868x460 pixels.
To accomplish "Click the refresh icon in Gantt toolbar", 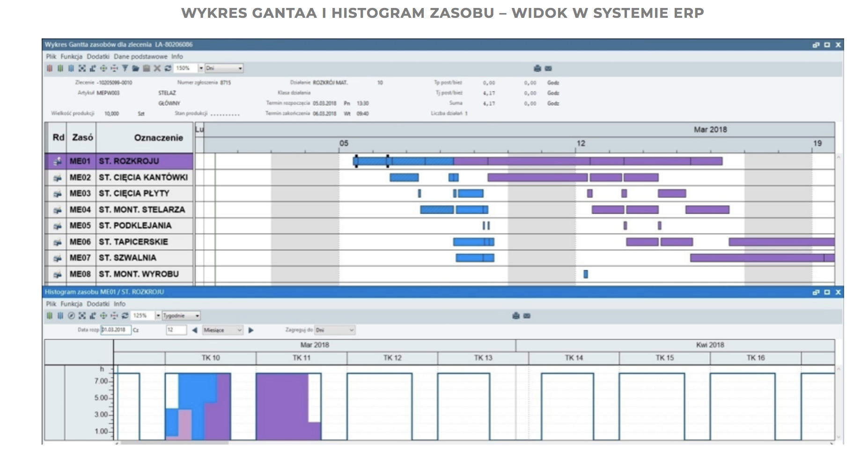I will (168, 68).
